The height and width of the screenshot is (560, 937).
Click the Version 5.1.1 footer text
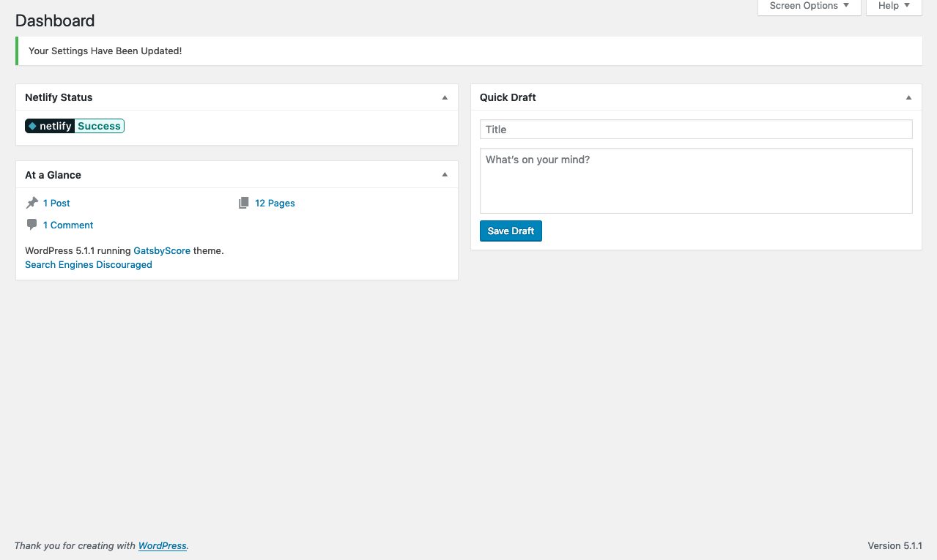pyautogui.click(x=895, y=545)
